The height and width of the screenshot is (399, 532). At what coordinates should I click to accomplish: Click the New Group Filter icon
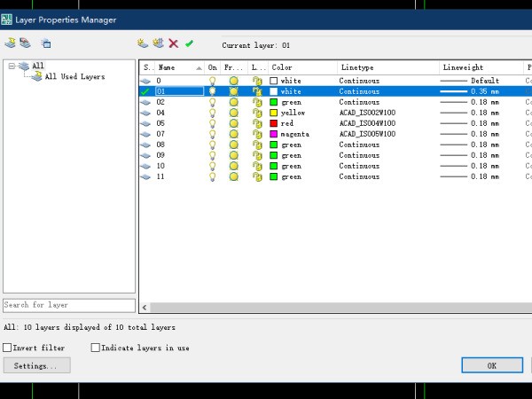[25, 43]
